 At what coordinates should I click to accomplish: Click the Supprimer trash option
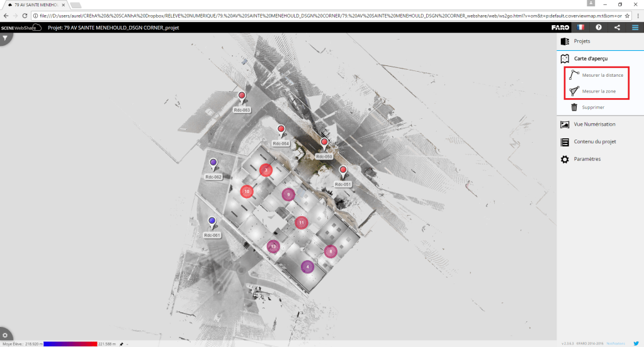click(x=592, y=107)
